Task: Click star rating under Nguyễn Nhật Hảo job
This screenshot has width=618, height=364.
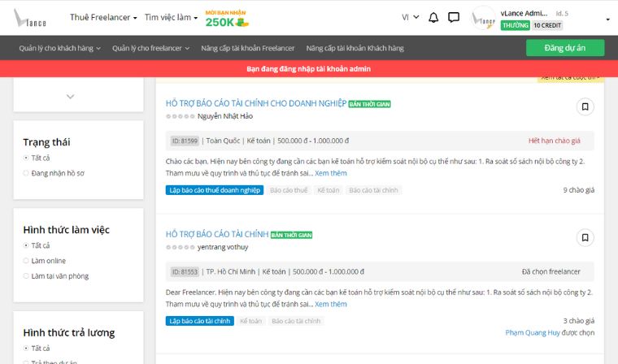Action: coord(180,116)
